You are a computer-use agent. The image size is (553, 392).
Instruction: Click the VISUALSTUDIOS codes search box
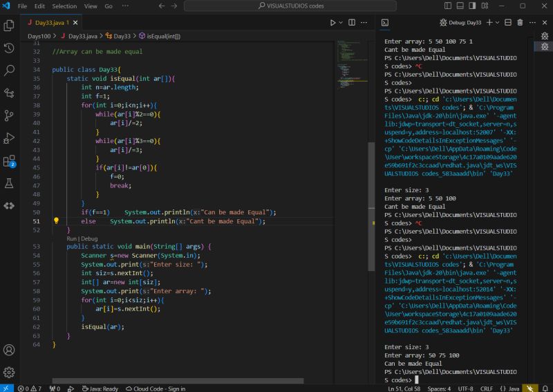coord(290,6)
